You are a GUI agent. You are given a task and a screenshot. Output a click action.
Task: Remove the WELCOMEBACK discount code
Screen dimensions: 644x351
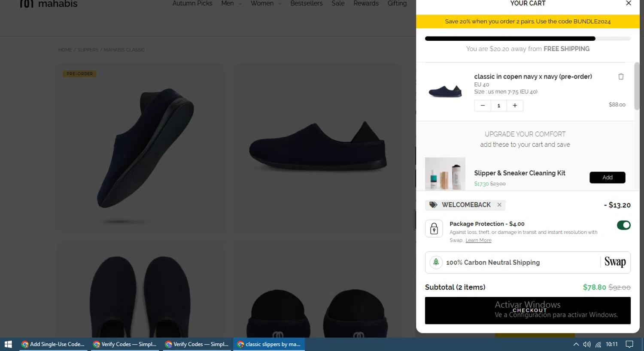click(499, 205)
